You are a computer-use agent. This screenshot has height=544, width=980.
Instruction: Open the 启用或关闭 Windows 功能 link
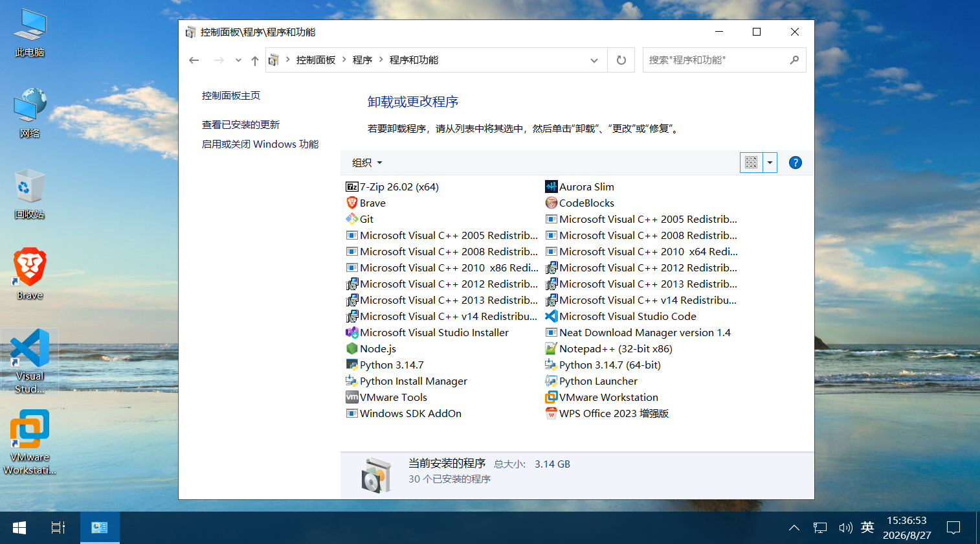pyautogui.click(x=260, y=144)
